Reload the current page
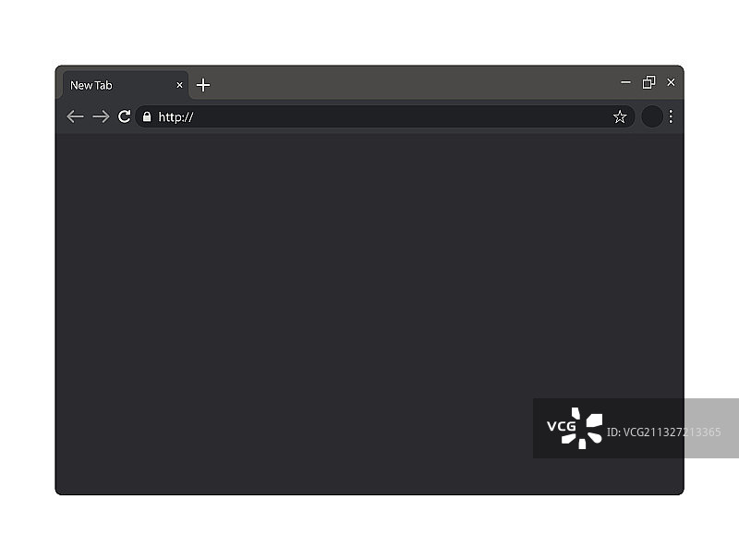The image size is (739, 560). 125,116
